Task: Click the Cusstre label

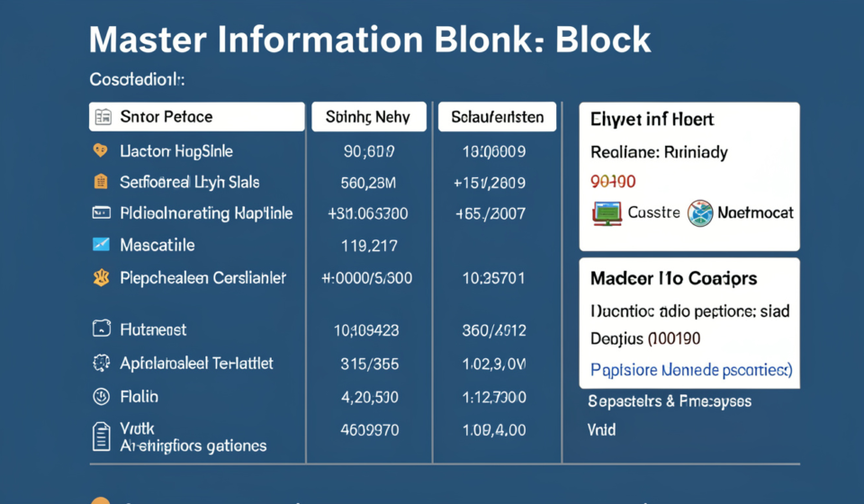Action: pos(654,212)
